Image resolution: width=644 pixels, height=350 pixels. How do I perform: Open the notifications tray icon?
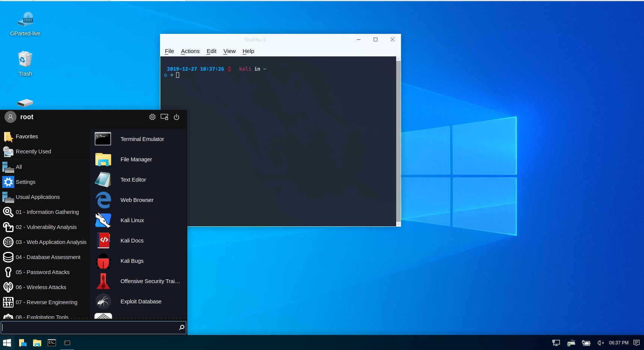point(636,343)
